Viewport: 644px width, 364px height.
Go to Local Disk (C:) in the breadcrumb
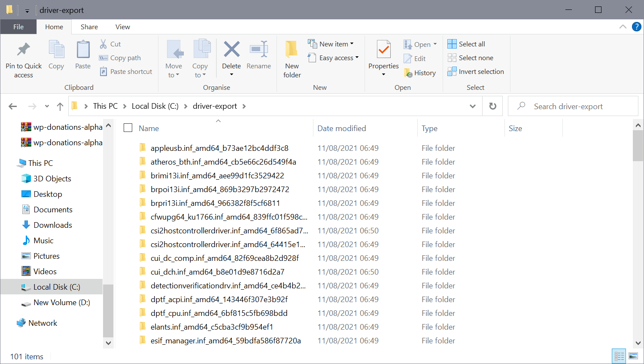[x=155, y=106]
